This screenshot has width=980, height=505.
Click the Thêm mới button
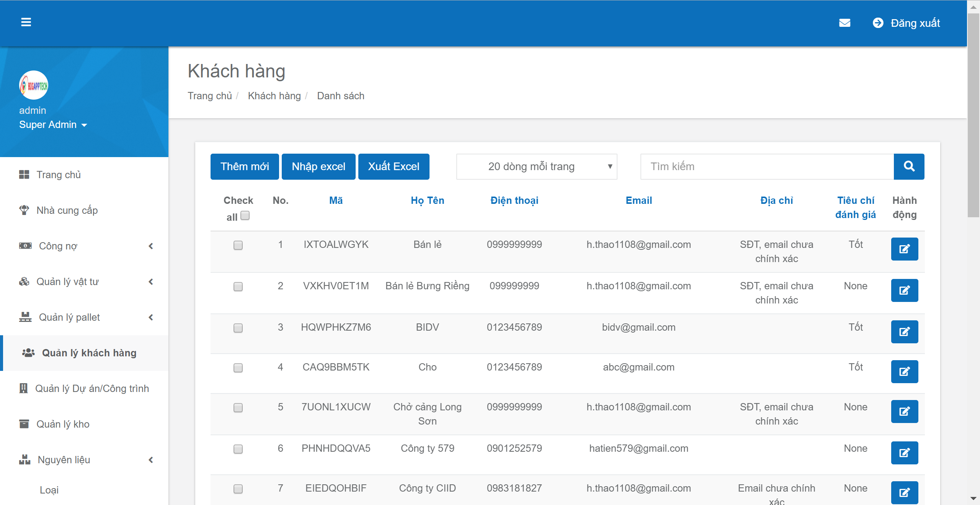tap(245, 167)
